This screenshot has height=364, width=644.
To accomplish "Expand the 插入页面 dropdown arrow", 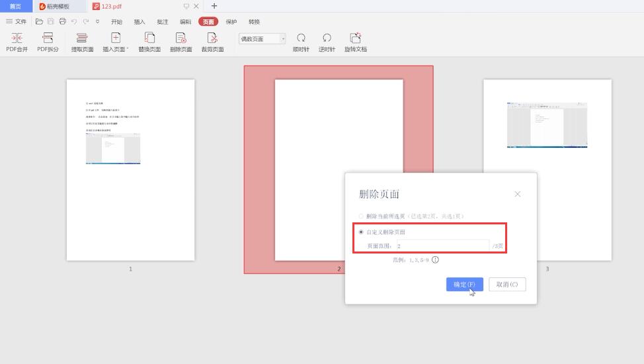I will pos(128,49).
